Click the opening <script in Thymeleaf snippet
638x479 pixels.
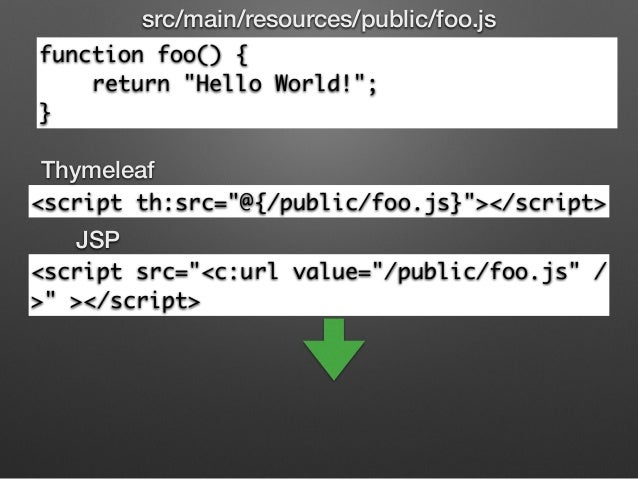77,203
